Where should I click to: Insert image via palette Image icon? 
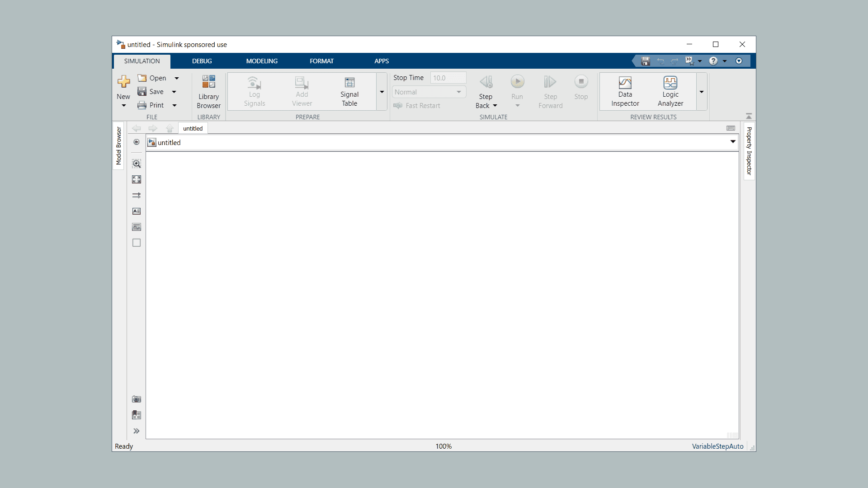pos(137,227)
